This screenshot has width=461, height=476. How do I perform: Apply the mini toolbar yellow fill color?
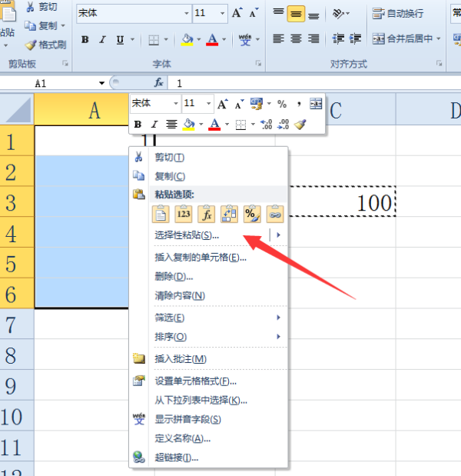189,125
